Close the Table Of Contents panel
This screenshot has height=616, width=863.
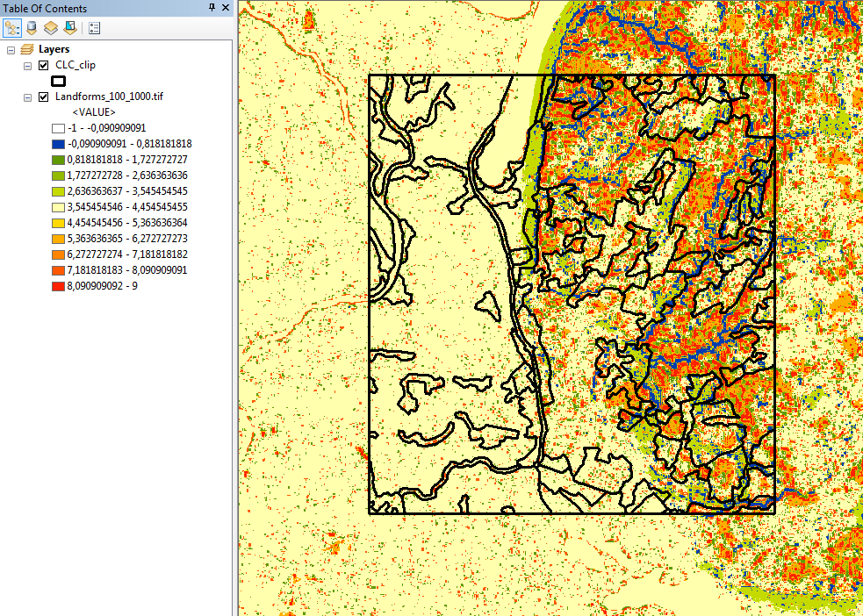click(225, 8)
